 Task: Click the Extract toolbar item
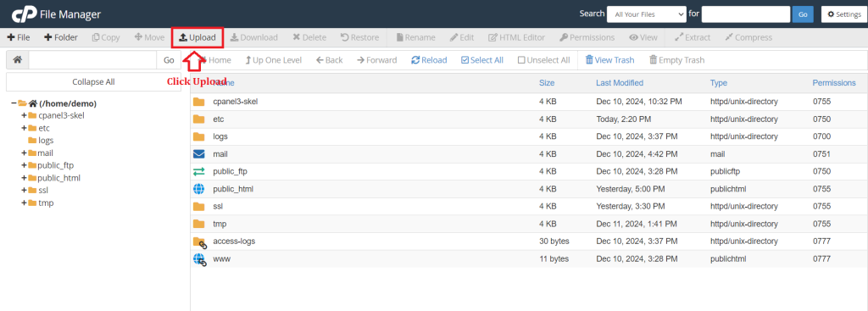[693, 37]
